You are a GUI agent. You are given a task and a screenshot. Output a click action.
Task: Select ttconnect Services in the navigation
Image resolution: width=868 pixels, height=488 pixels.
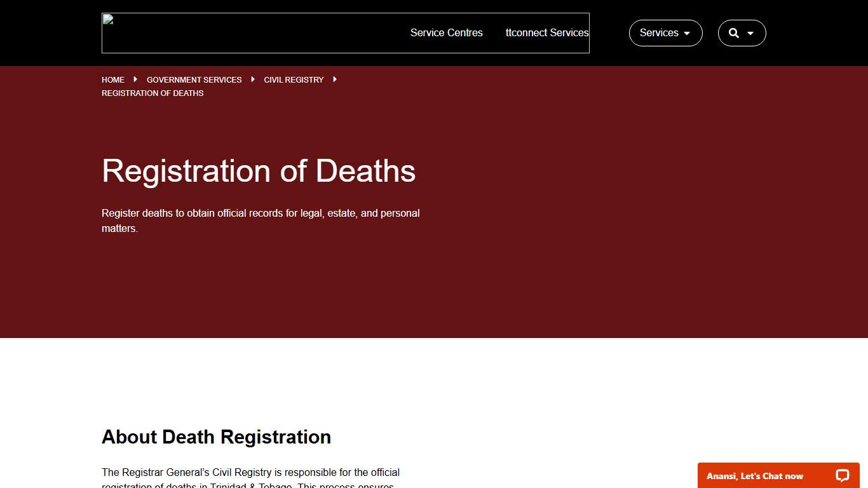point(547,32)
